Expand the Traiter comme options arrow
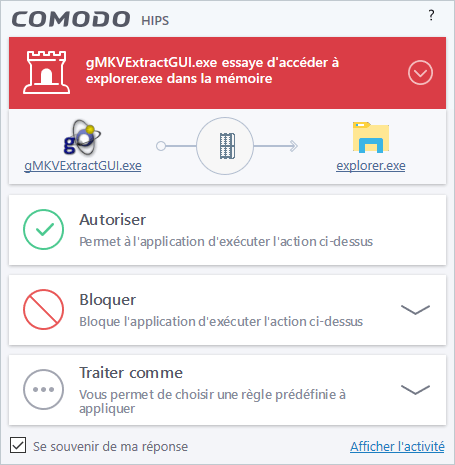455x465 pixels. click(415, 389)
